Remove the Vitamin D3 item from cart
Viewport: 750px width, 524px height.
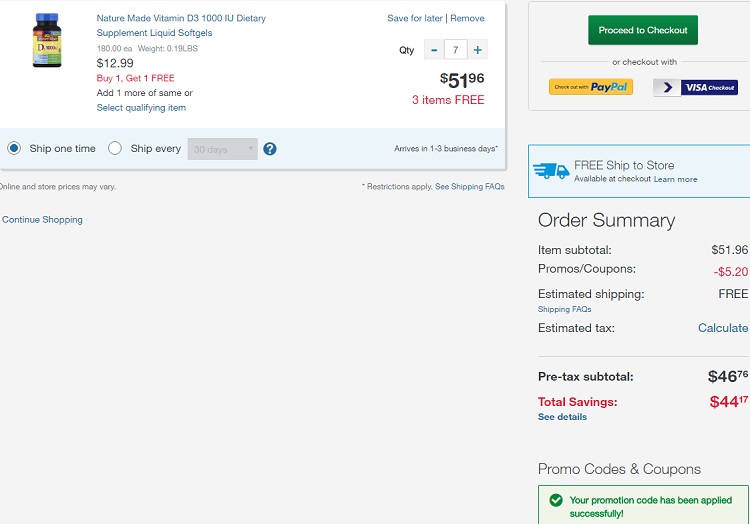pyautogui.click(x=467, y=18)
